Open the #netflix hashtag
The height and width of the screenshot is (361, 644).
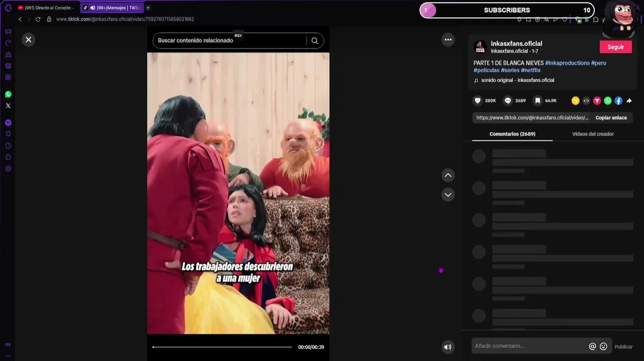pyautogui.click(x=531, y=71)
